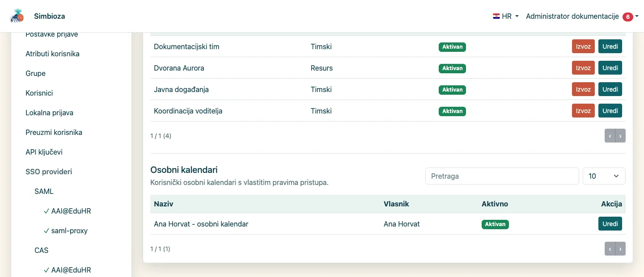The height and width of the screenshot is (277, 644).
Task: Open the Administrator dokumentacije user menu
Action: pyautogui.click(x=582, y=16)
